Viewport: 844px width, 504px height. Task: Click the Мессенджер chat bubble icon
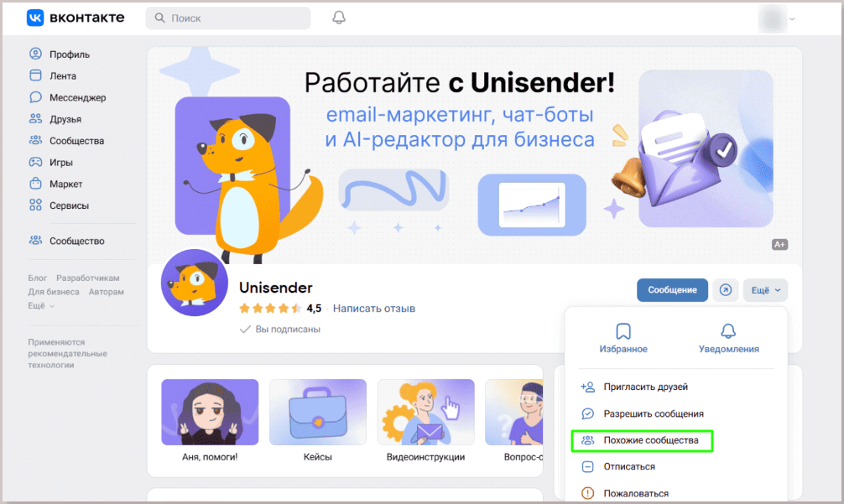coord(35,96)
